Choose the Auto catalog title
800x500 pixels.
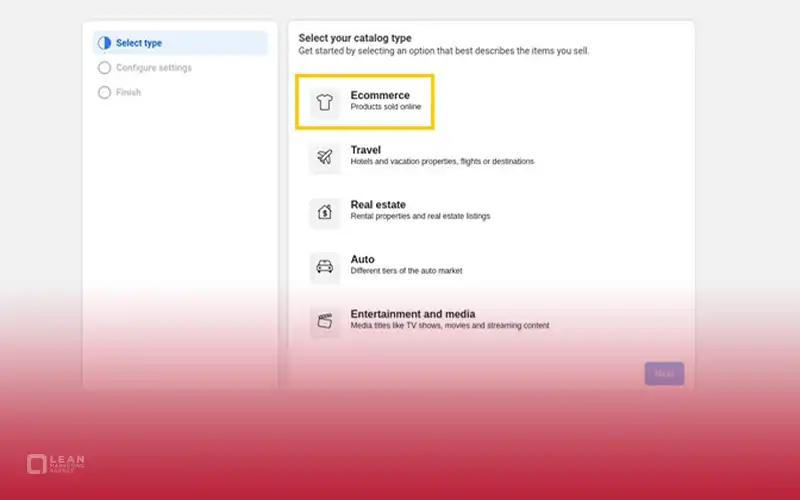(x=362, y=259)
